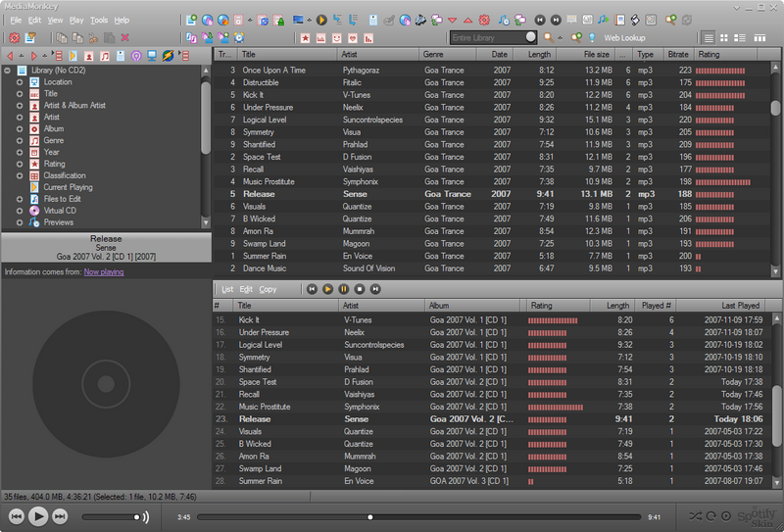Click the Next track button in player bar
The width and height of the screenshot is (784, 532).
tap(60, 516)
